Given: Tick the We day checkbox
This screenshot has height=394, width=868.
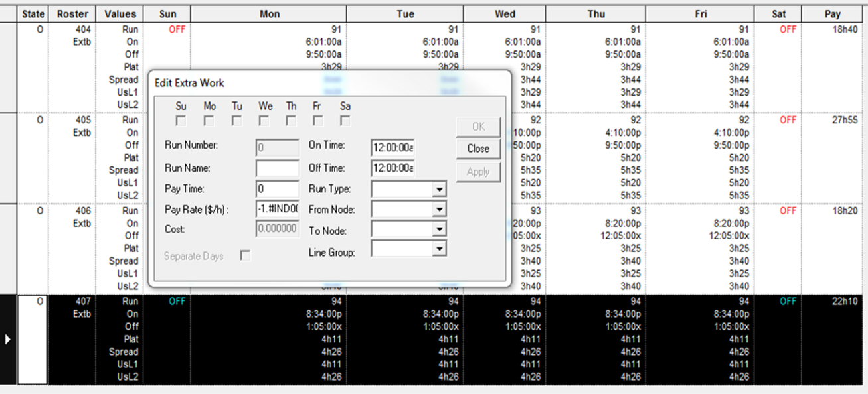Looking at the screenshot, I should pyautogui.click(x=264, y=121).
